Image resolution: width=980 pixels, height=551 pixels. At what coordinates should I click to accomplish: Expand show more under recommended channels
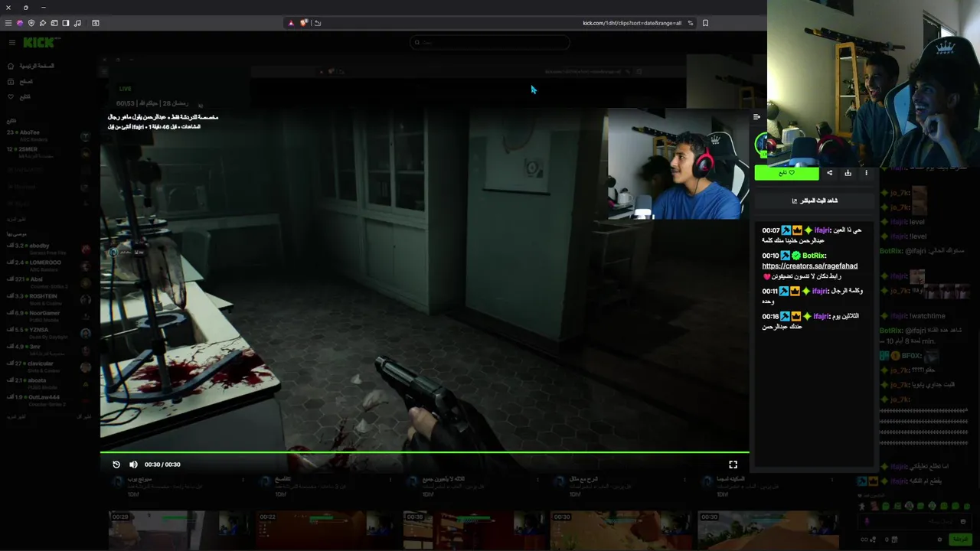[x=17, y=416]
